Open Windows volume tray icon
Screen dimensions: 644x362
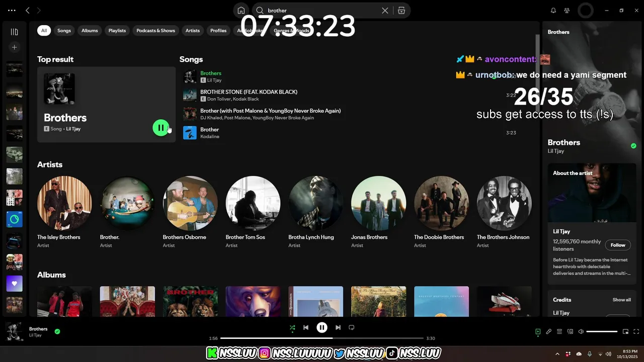pyautogui.click(x=609, y=354)
